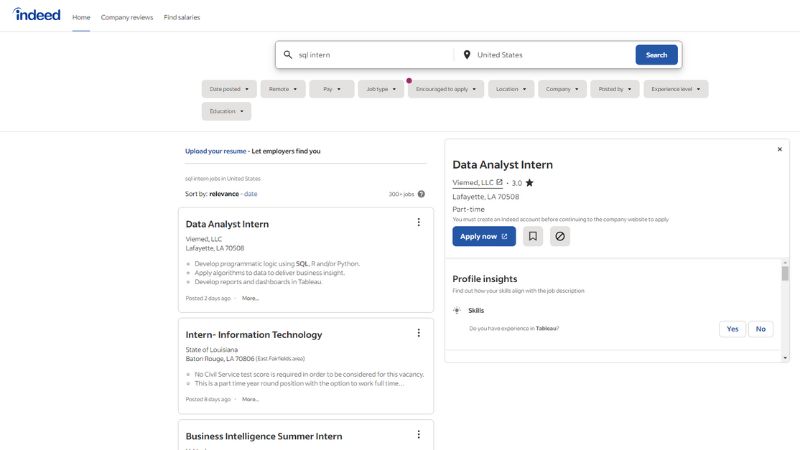Save job with the bookmark icon
The image size is (800, 450).
click(533, 236)
